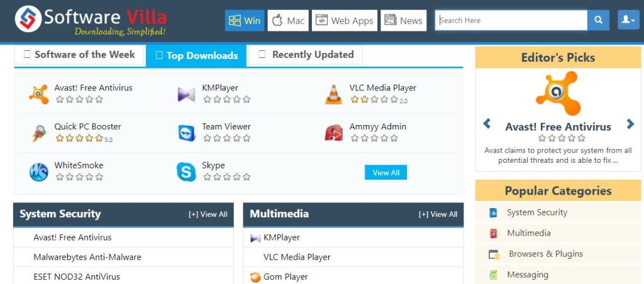The width and height of the screenshot is (644, 284).
Task: Click the Quick PC Booster rocket icon
Action: (38, 133)
